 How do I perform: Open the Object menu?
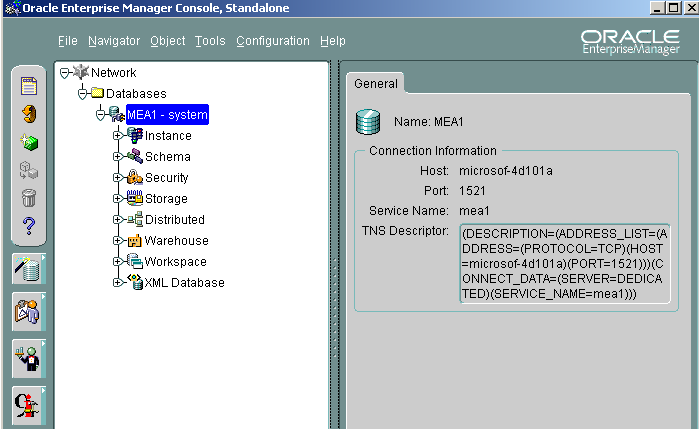click(168, 41)
